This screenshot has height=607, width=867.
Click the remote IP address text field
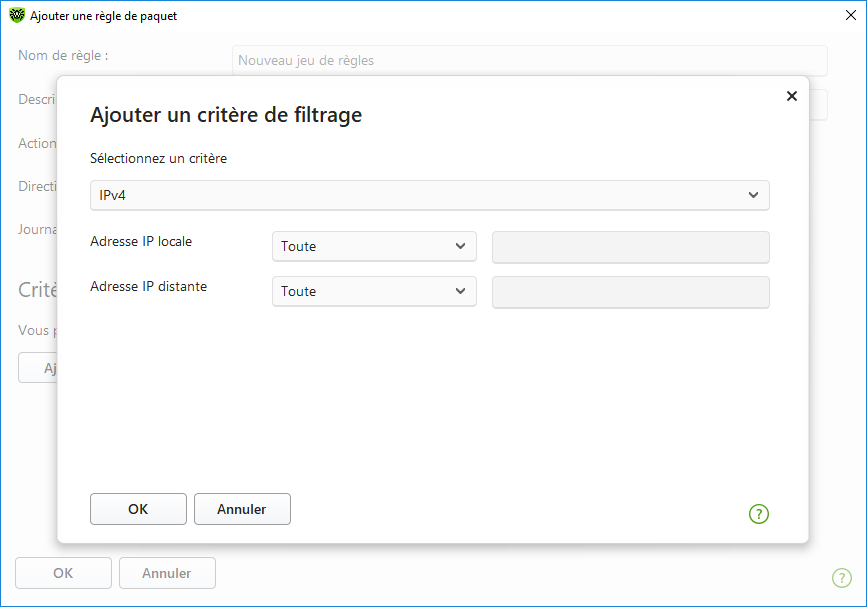(630, 292)
